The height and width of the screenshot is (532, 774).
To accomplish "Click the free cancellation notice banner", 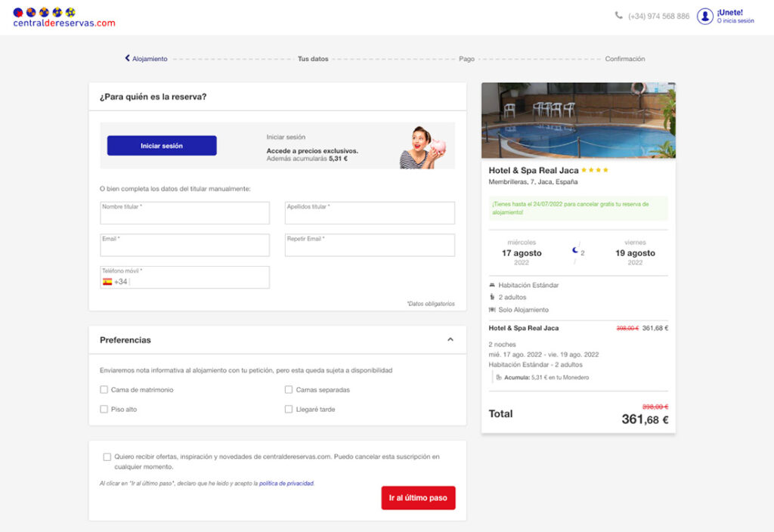I will pyautogui.click(x=578, y=209).
